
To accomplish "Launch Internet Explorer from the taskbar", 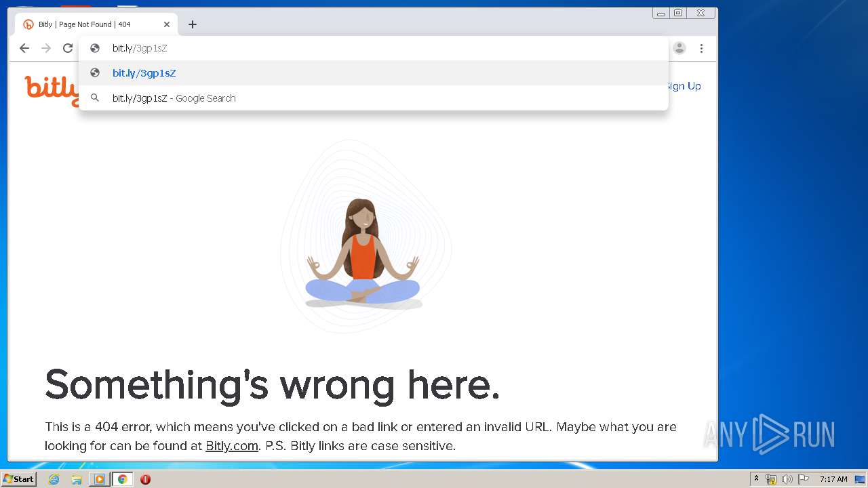I will tap(54, 479).
